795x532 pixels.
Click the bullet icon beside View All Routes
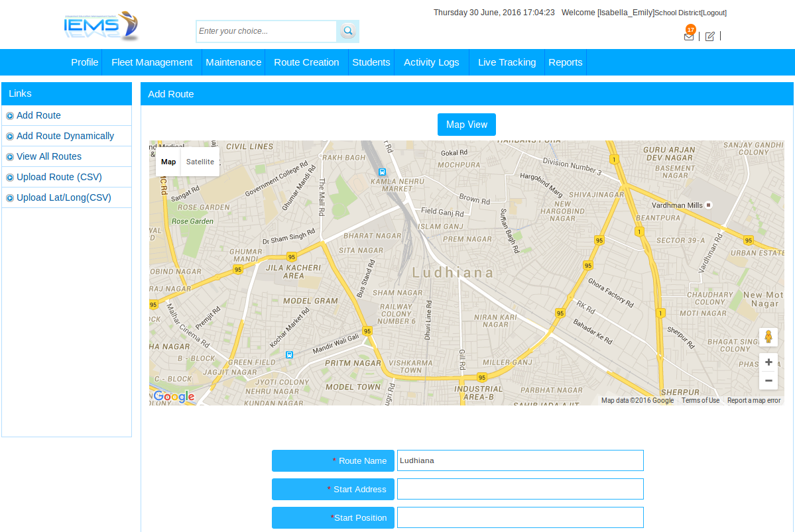pyautogui.click(x=10, y=157)
